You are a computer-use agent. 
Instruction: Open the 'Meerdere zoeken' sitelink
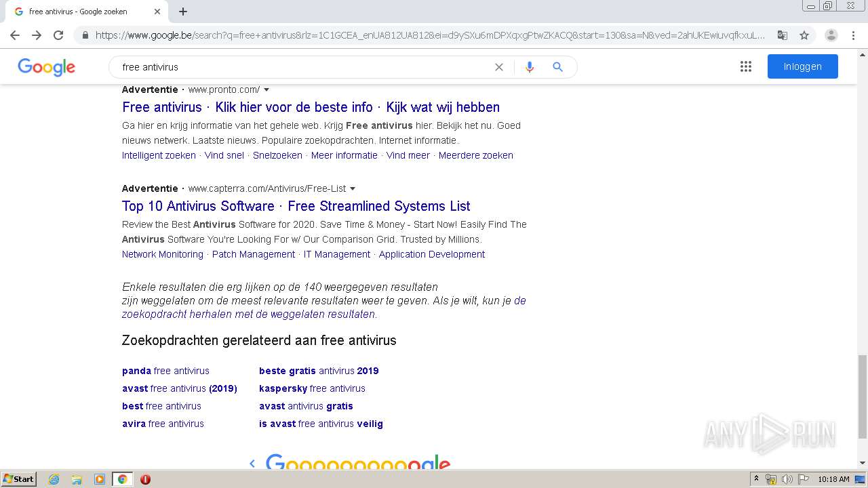(476, 155)
